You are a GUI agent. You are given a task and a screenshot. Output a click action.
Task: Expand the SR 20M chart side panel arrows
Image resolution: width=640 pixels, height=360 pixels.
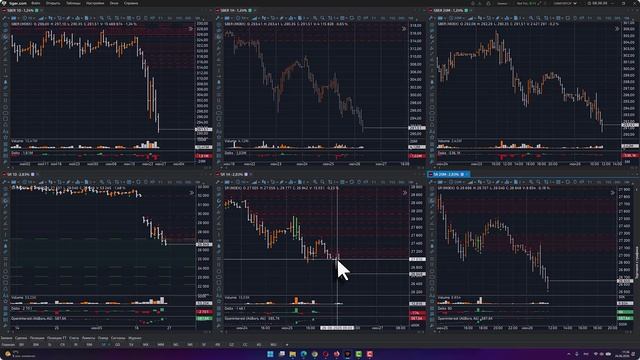tap(613, 193)
